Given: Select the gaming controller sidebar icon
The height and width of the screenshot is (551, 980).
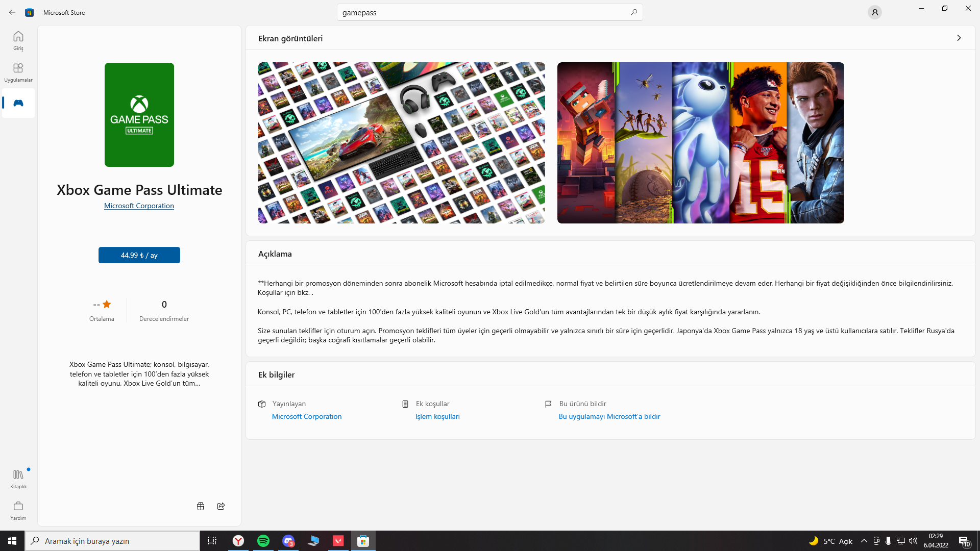Looking at the screenshot, I should click(x=18, y=103).
